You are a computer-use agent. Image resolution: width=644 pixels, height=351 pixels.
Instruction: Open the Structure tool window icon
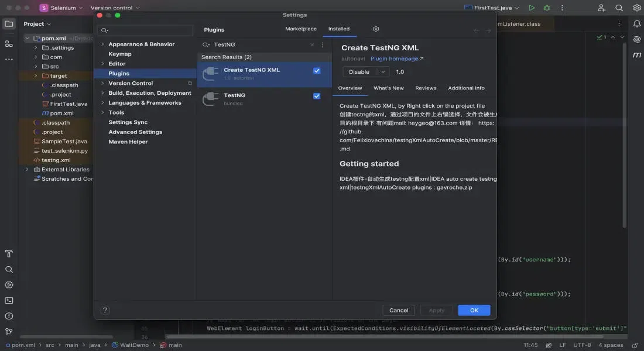[9, 43]
